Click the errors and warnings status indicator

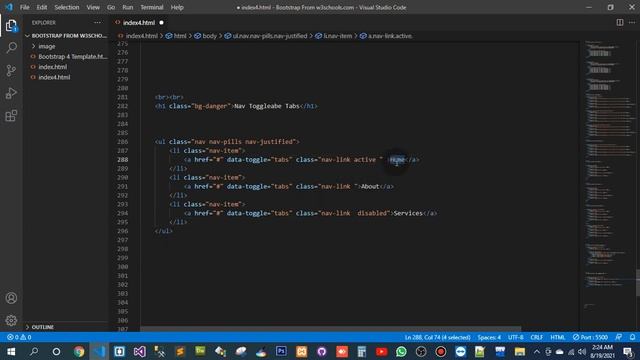(19, 337)
